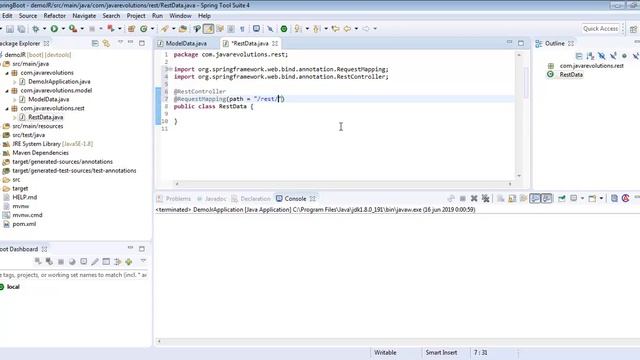Click the Save All icon in the toolbar

pyautogui.click(x=21, y=29)
